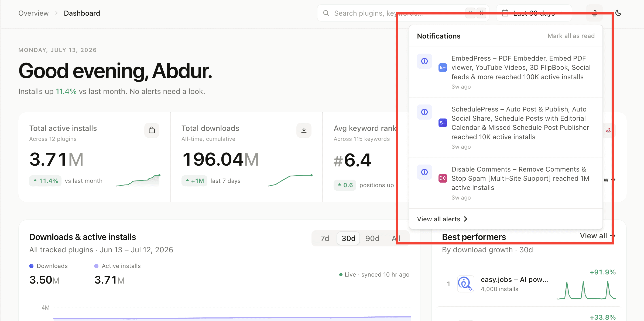This screenshot has height=321, width=644.
Task: Toggle the Downloads legend series
Action: [49, 266]
